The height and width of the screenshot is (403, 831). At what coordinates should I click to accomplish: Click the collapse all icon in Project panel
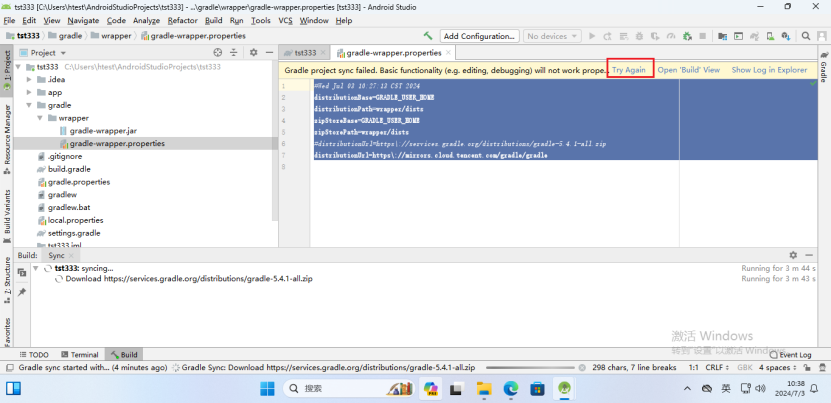click(x=235, y=52)
